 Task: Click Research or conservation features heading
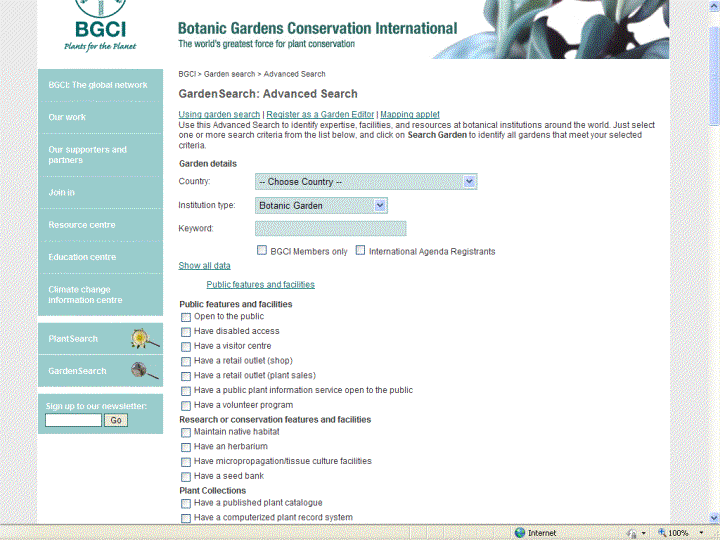click(x=275, y=420)
